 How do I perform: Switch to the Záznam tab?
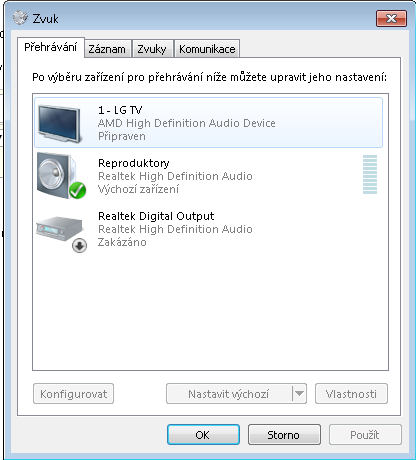point(107,49)
